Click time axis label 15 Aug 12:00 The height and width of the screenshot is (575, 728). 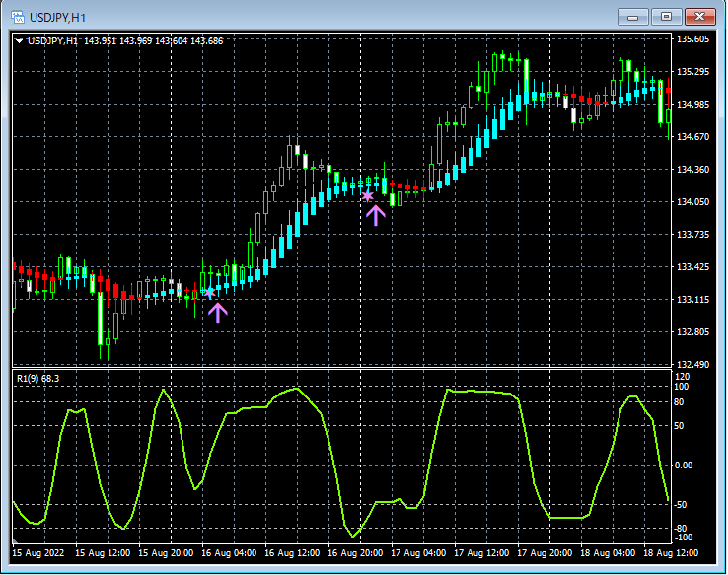(x=103, y=553)
